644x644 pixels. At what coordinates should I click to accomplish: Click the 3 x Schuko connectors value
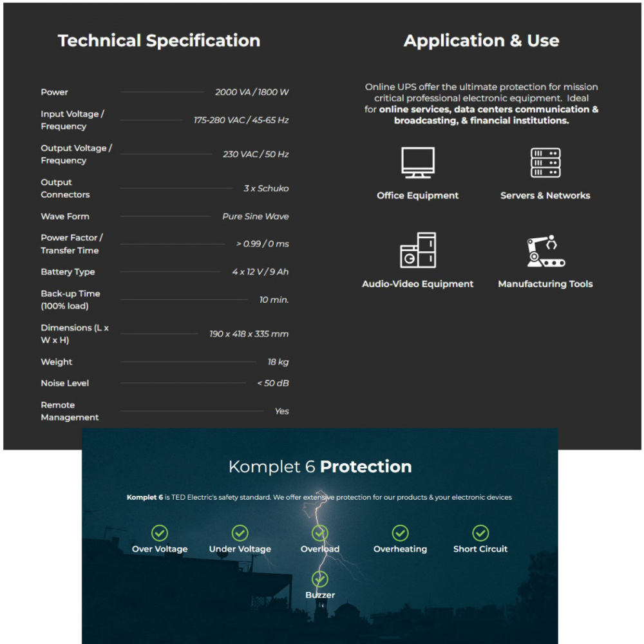pyautogui.click(x=266, y=189)
